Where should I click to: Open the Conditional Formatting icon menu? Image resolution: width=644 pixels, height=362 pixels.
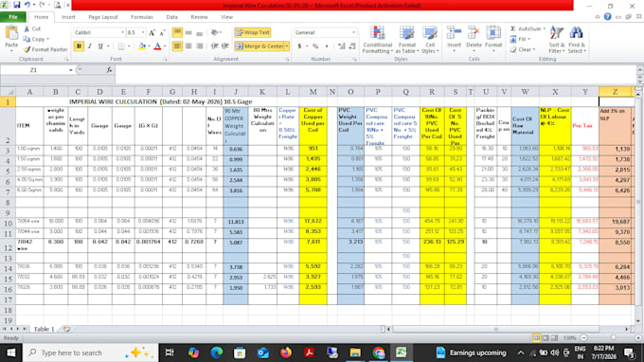point(378,34)
